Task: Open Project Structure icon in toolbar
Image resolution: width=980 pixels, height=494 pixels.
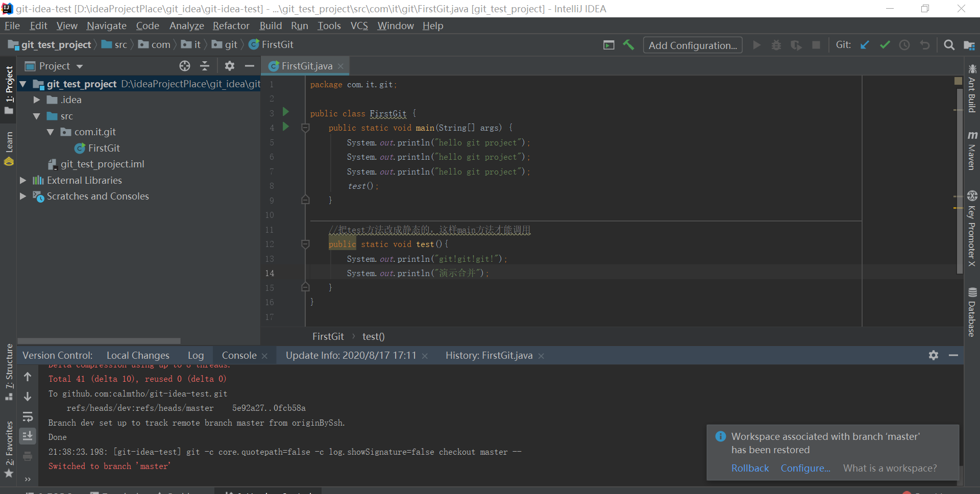Action: (969, 45)
